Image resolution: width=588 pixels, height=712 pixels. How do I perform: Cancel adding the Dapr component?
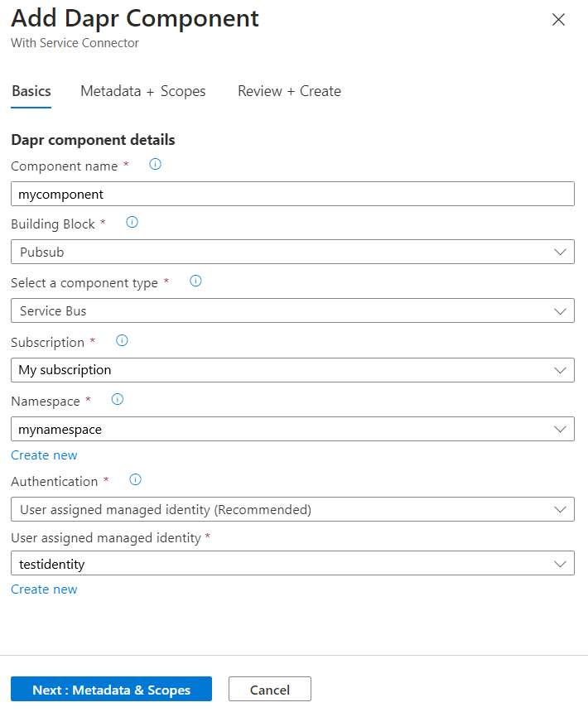tap(269, 688)
